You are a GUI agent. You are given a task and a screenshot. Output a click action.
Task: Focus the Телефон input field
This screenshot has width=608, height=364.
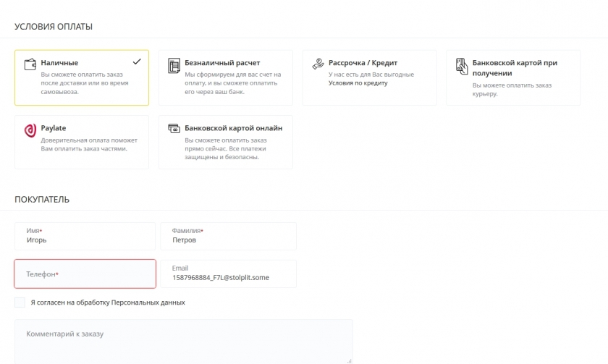(85, 274)
